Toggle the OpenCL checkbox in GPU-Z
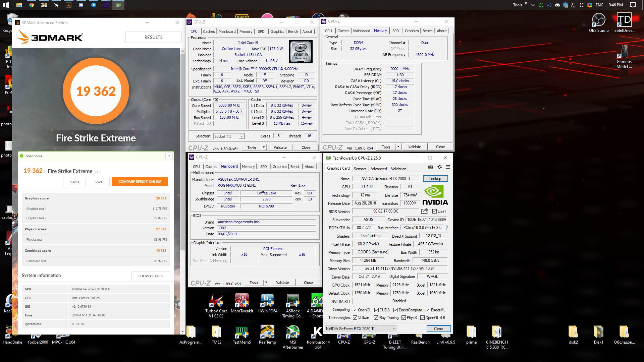Image resolution: width=644 pixels, height=362 pixels. coord(355,310)
